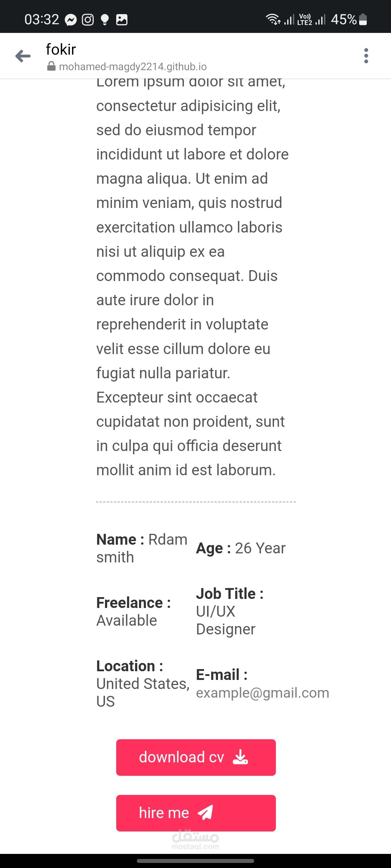
Task: Tap the Instagram notification icon
Action: (x=88, y=20)
